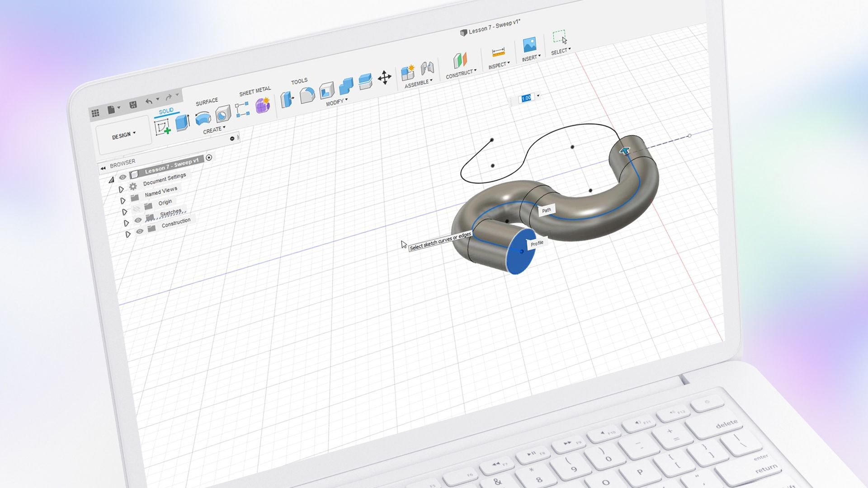Select the Extrude tool
Viewport: 868px width, 488px height.
(183, 122)
